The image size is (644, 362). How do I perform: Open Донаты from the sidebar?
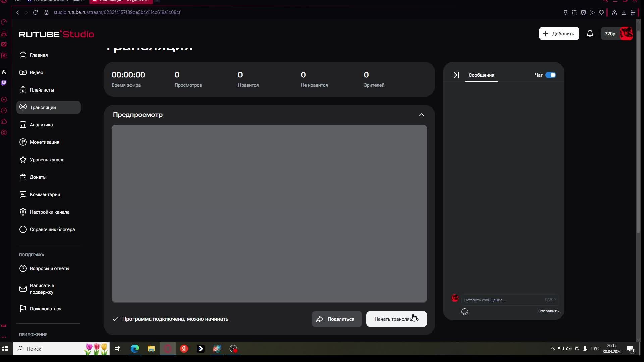(x=38, y=177)
